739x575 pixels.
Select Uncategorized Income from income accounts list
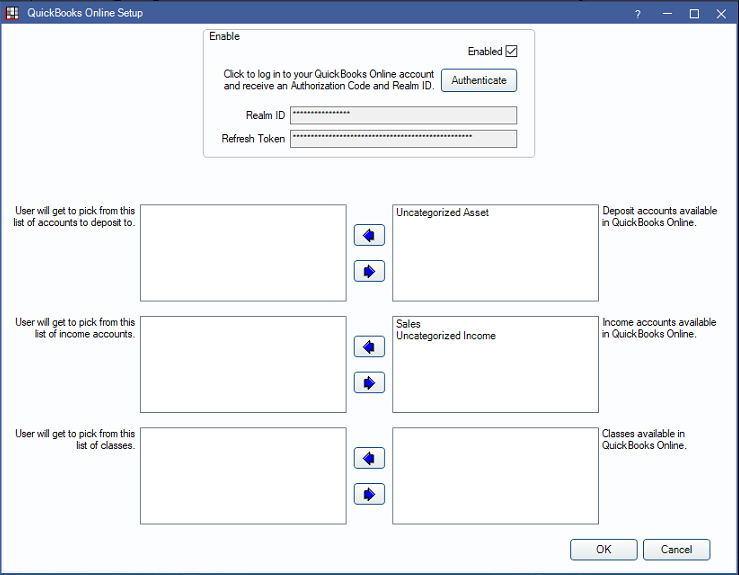pyautogui.click(x=445, y=336)
